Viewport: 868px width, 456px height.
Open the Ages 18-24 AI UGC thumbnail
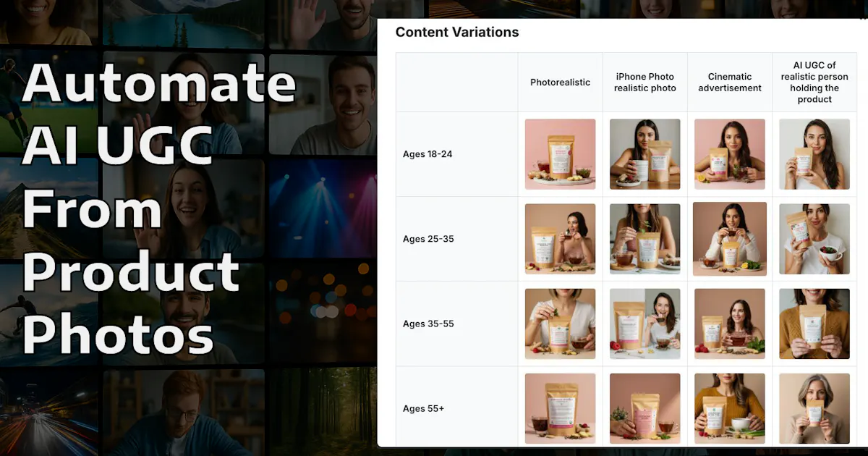(x=814, y=154)
